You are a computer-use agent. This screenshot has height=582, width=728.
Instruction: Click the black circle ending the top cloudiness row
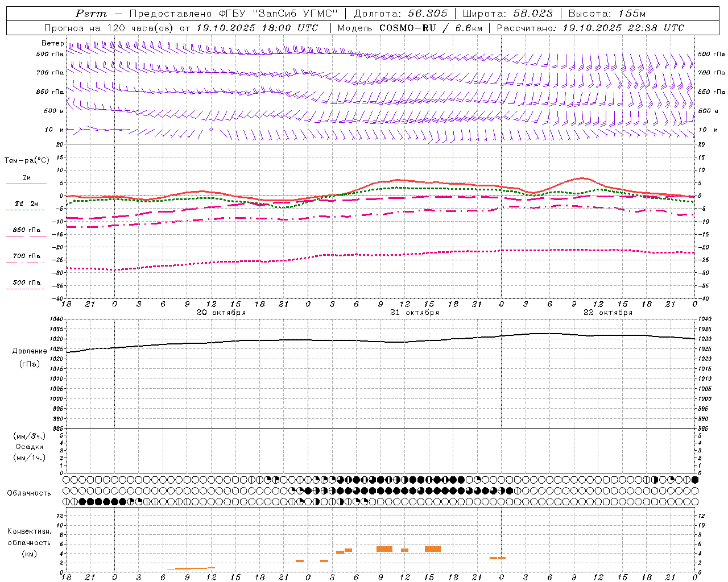click(694, 480)
